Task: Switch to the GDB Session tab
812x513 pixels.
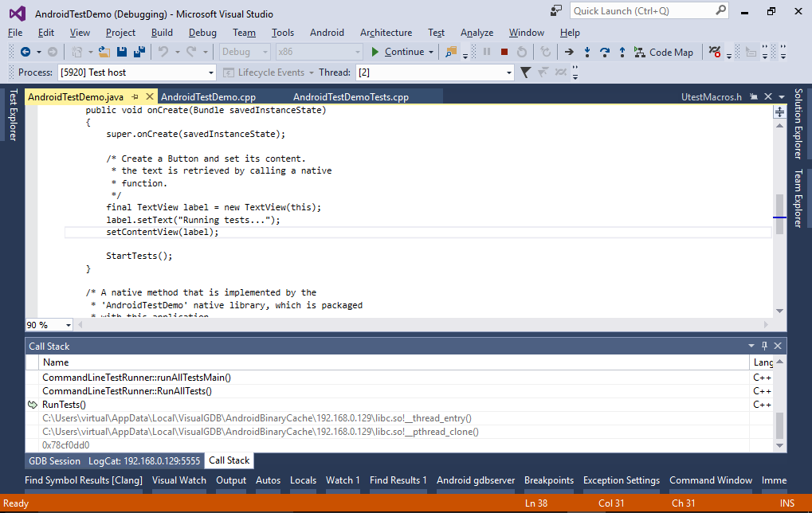Action: point(54,460)
